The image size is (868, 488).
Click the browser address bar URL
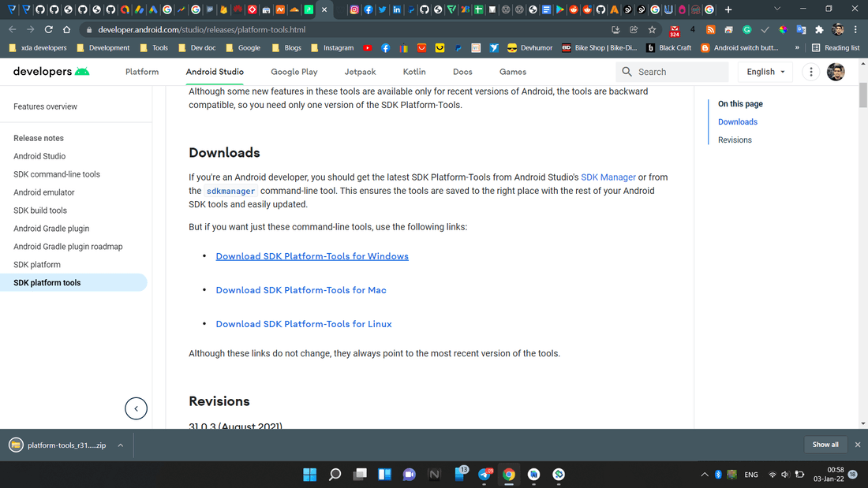tap(201, 30)
